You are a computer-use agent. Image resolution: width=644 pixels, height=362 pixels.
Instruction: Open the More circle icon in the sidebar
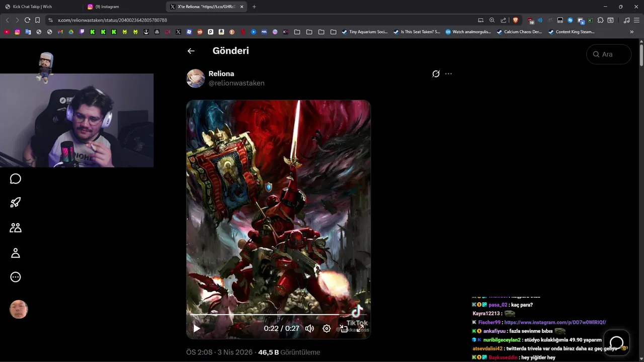16,277
